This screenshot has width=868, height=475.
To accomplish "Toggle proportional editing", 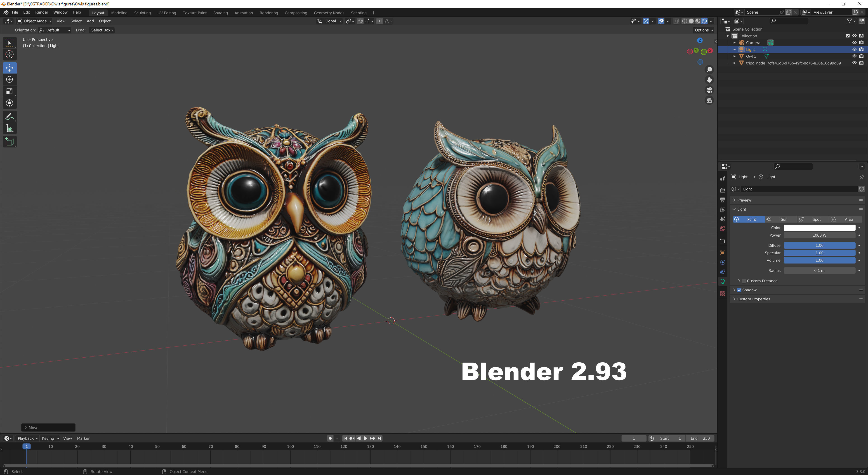I will tap(380, 21).
